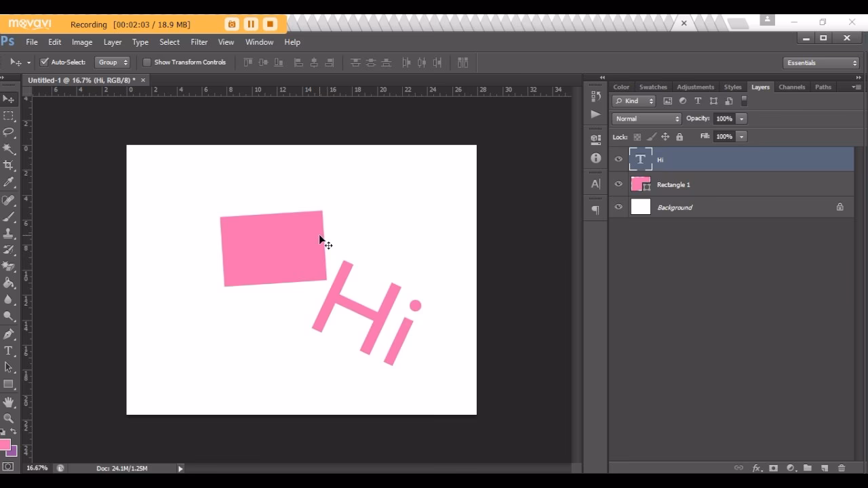This screenshot has height=488, width=868.
Task: Enable Show Transform Controls
Action: 147,62
